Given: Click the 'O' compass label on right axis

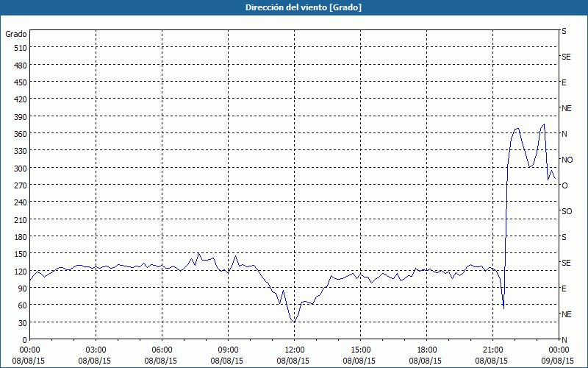Looking at the screenshot, I should [564, 185].
